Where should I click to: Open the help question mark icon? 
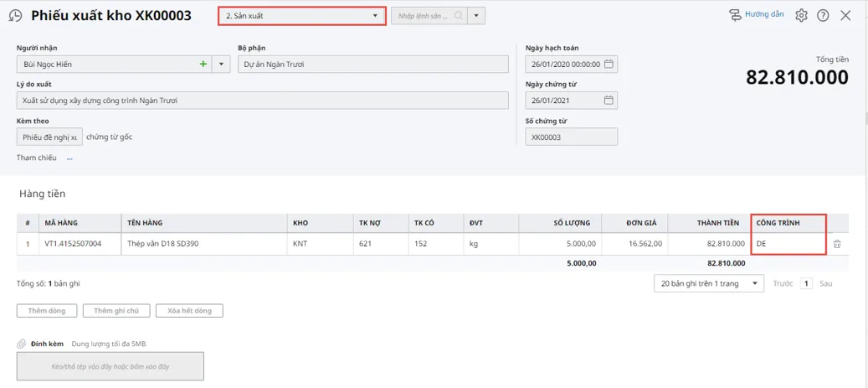pos(823,16)
